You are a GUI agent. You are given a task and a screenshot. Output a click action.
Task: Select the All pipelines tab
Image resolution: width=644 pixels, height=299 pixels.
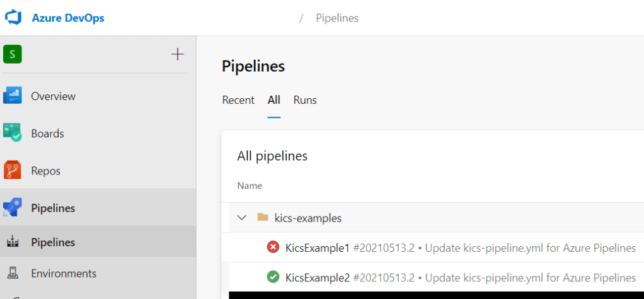[x=274, y=100]
